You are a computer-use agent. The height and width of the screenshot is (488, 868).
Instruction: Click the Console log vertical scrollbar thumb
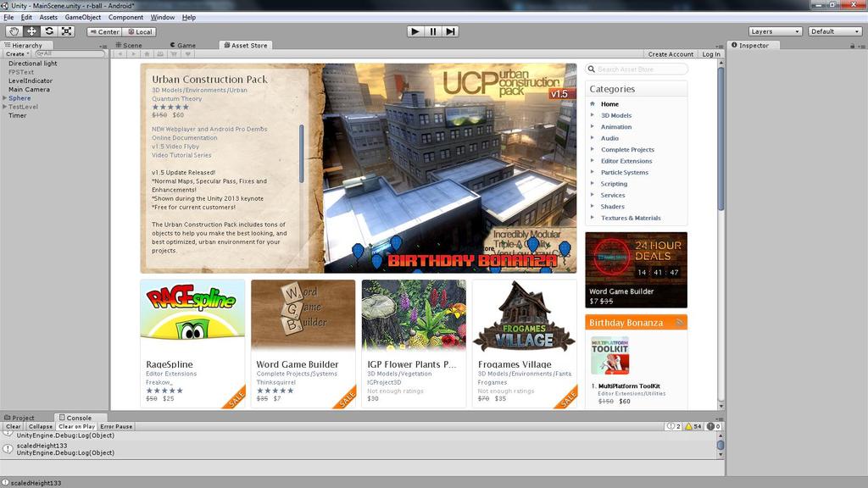tap(721, 445)
